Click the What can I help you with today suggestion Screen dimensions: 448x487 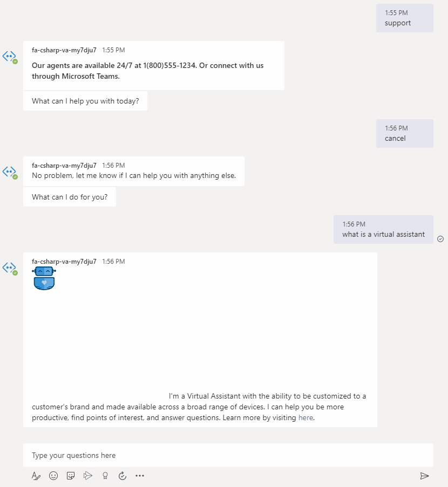(x=85, y=101)
